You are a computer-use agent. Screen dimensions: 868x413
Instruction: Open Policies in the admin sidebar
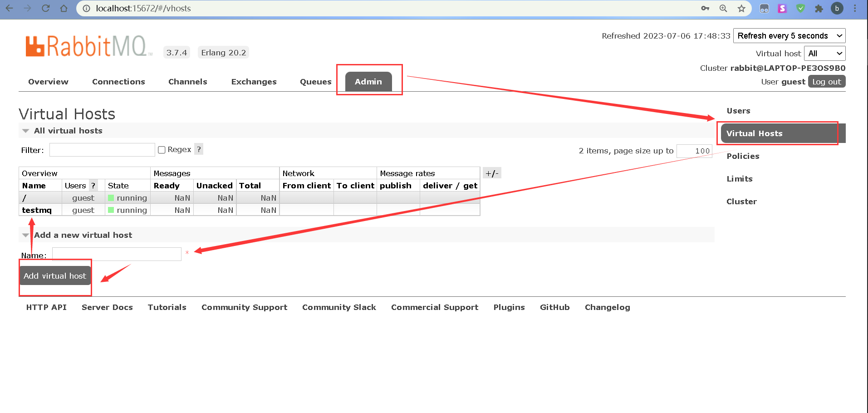tap(743, 156)
